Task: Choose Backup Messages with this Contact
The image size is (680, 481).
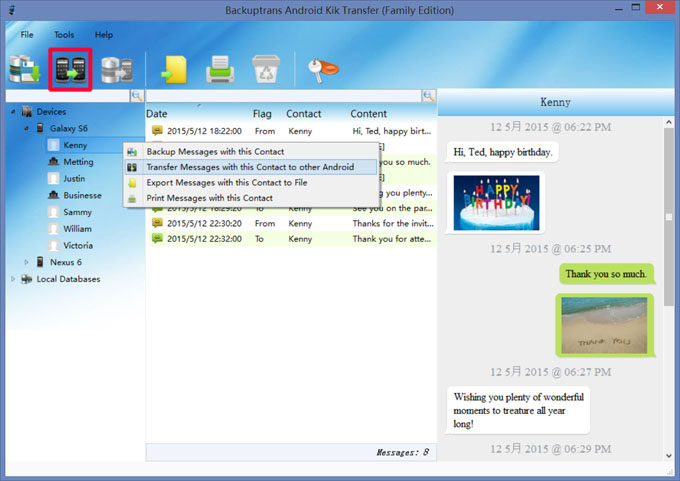Action: [250, 151]
